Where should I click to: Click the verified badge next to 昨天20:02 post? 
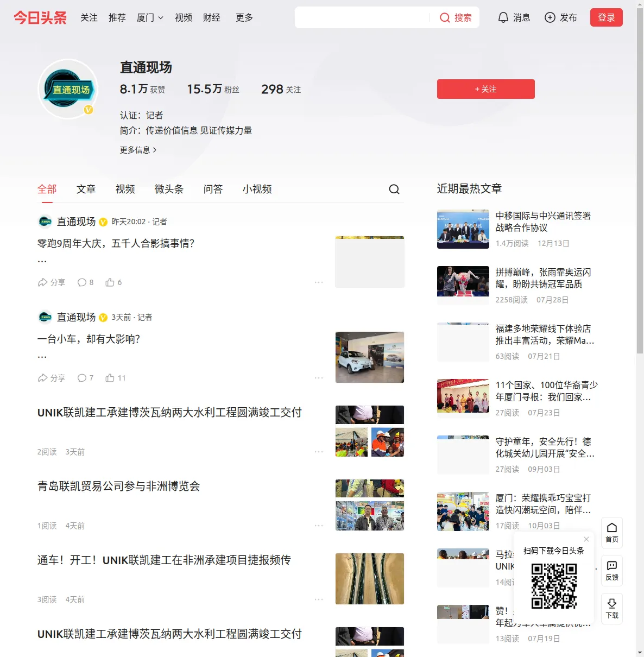103,222
